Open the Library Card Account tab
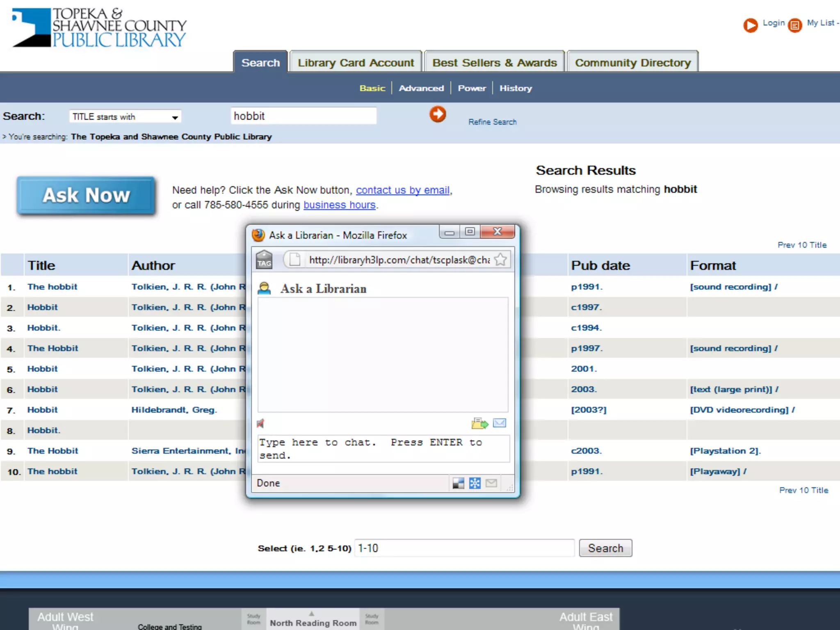This screenshot has width=840, height=630. point(356,63)
